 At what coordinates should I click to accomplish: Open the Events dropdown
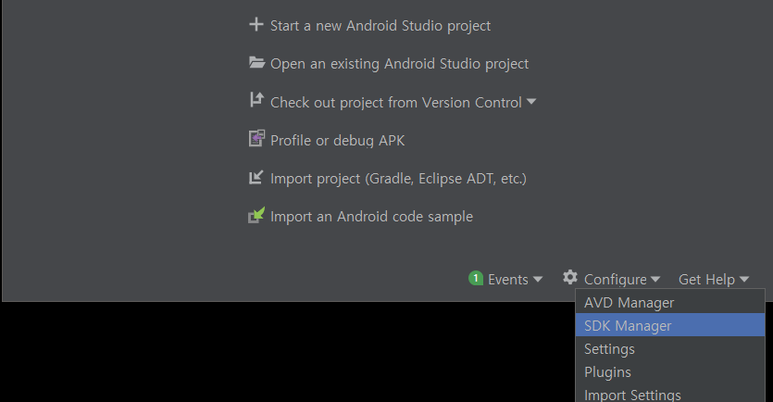coord(515,279)
